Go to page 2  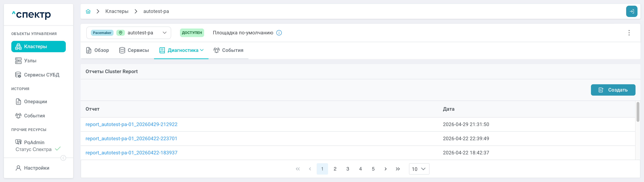(335, 169)
